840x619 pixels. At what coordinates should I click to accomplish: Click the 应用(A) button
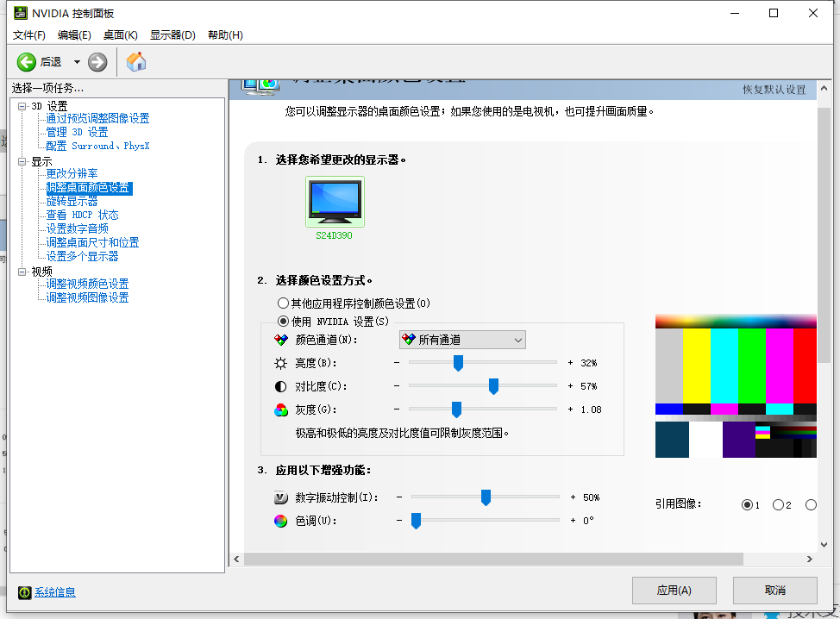[x=674, y=590]
